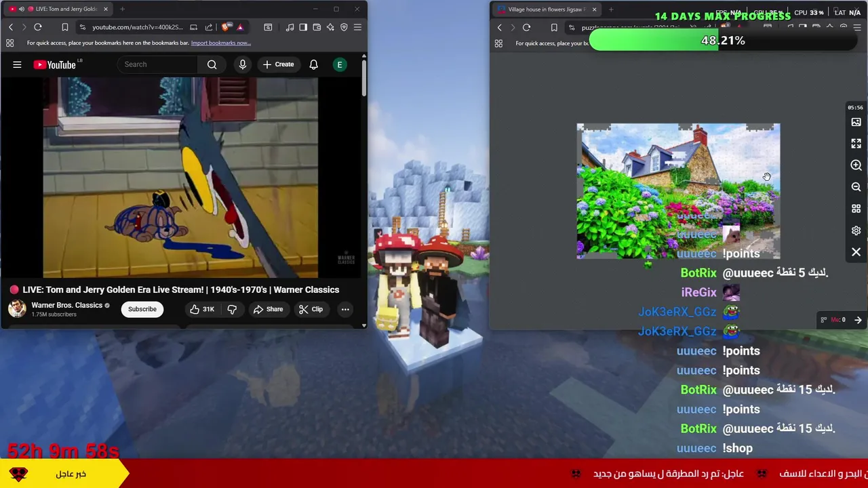Open Warner Bros. Classics channel name link

66,305
